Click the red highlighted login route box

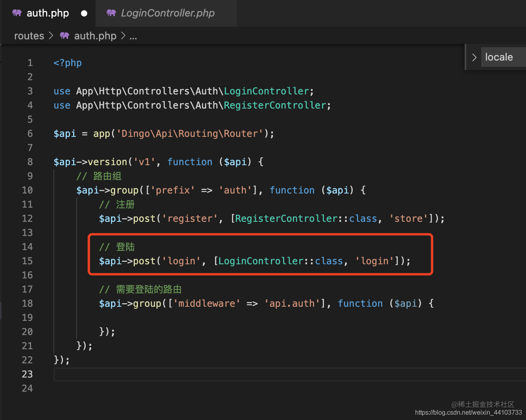coord(260,254)
